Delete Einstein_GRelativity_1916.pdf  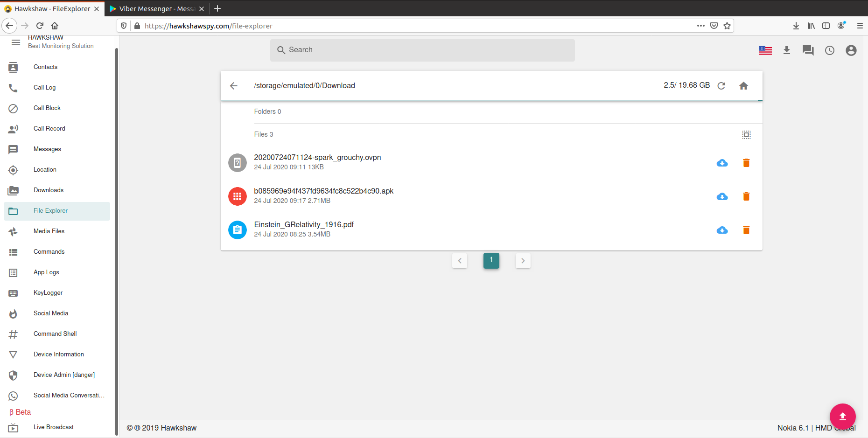point(746,230)
